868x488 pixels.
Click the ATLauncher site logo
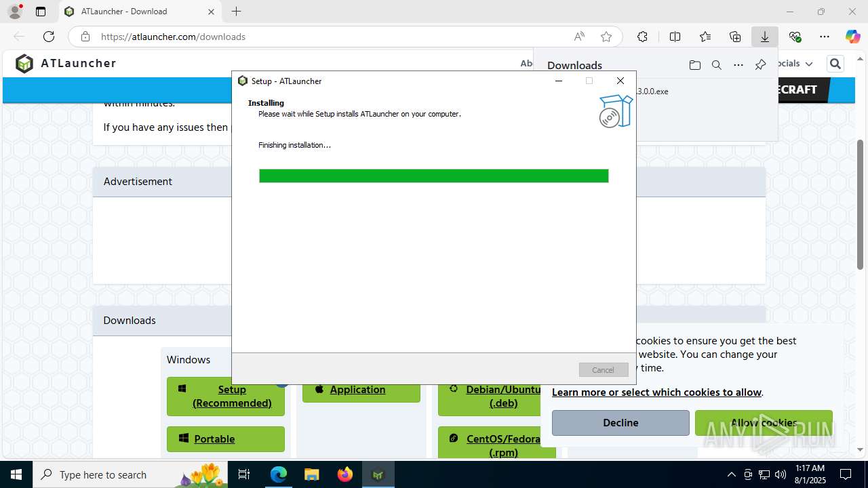66,64
